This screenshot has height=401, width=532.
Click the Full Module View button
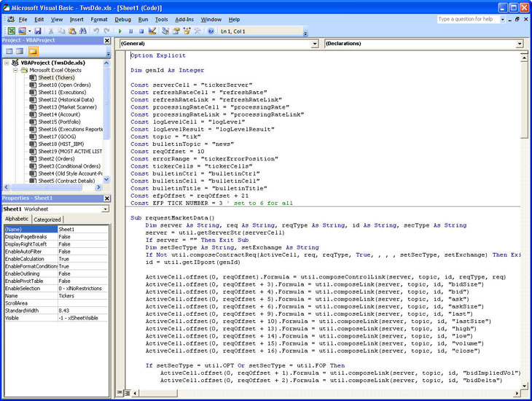(127, 393)
